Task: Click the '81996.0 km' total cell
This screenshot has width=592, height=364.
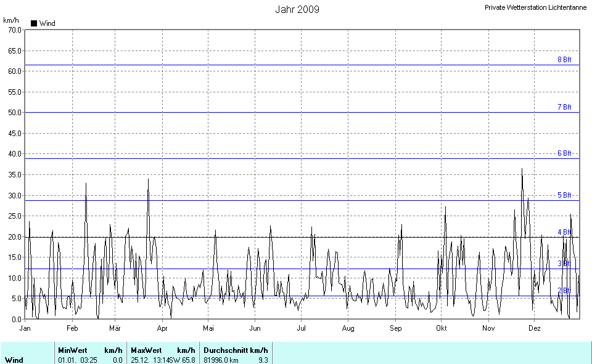Action: click(221, 360)
